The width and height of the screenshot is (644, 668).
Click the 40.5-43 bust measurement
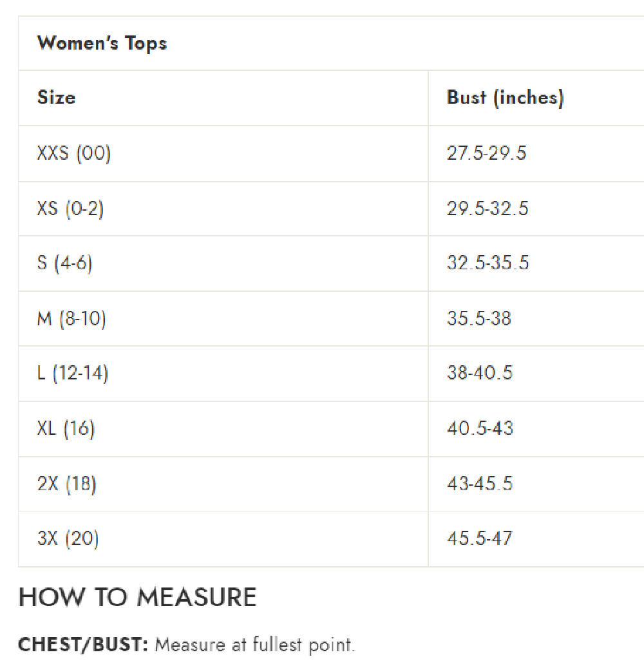click(x=480, y=428)
